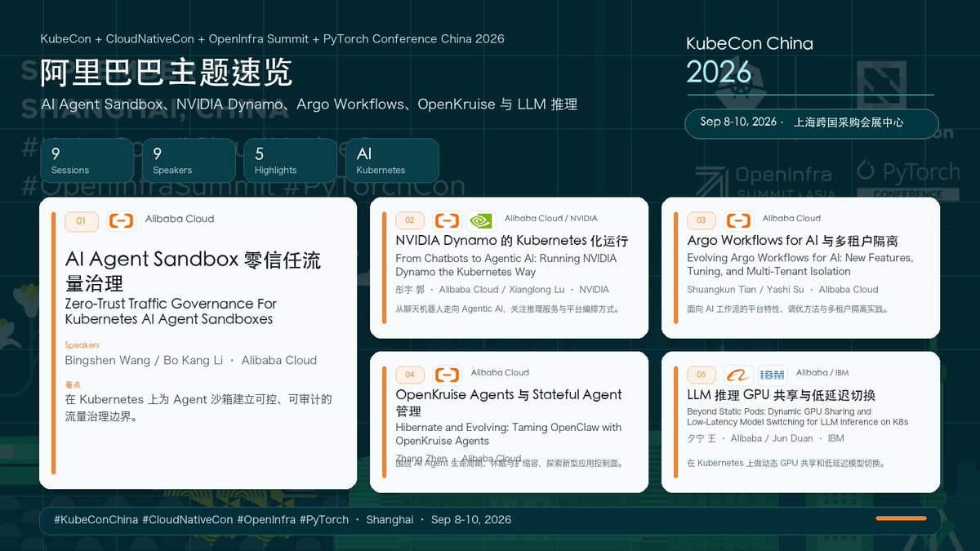
Task: Click the Alibaba / IBM label in card 05
Action: coord(823,372)
